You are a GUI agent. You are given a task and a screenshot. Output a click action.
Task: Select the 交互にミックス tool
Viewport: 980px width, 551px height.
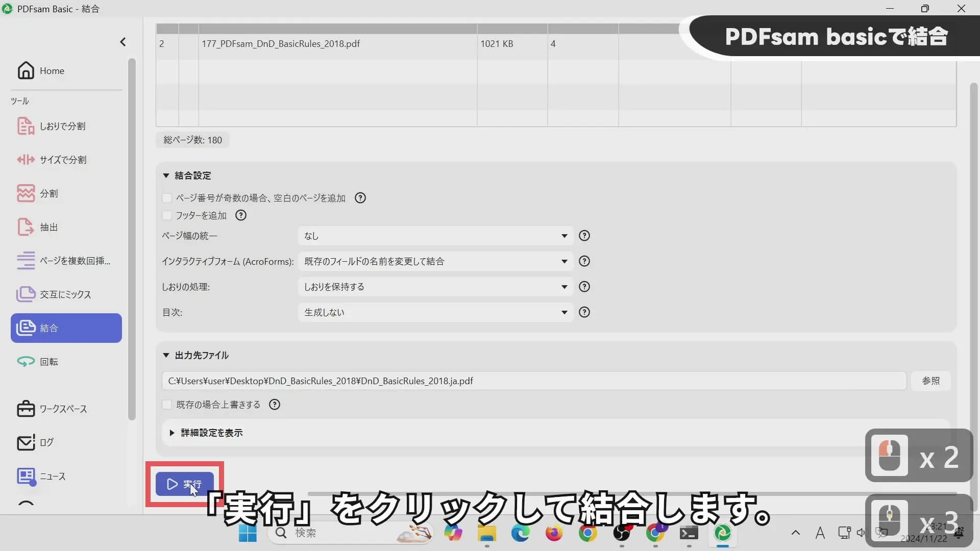pyautogui.click(x=65, y=294)
